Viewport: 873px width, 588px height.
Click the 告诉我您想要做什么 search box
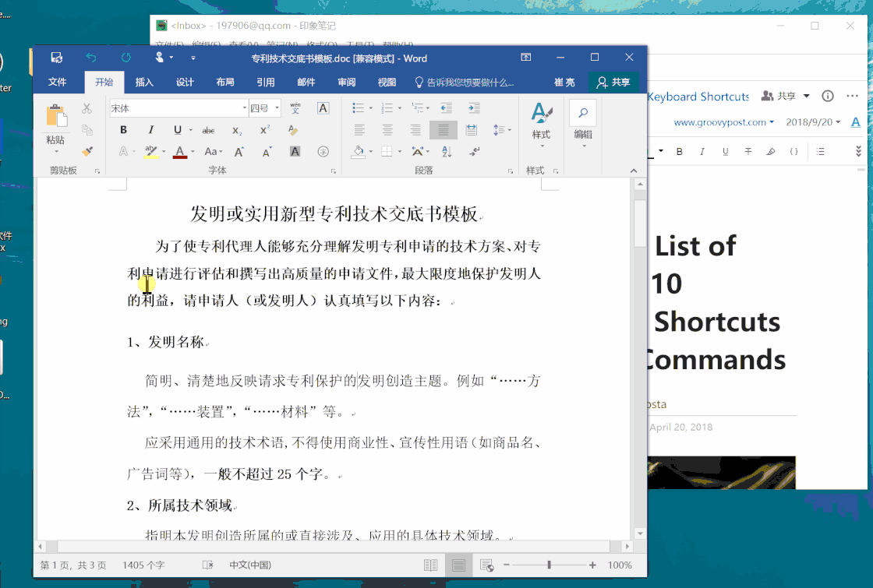pos(465,83)
